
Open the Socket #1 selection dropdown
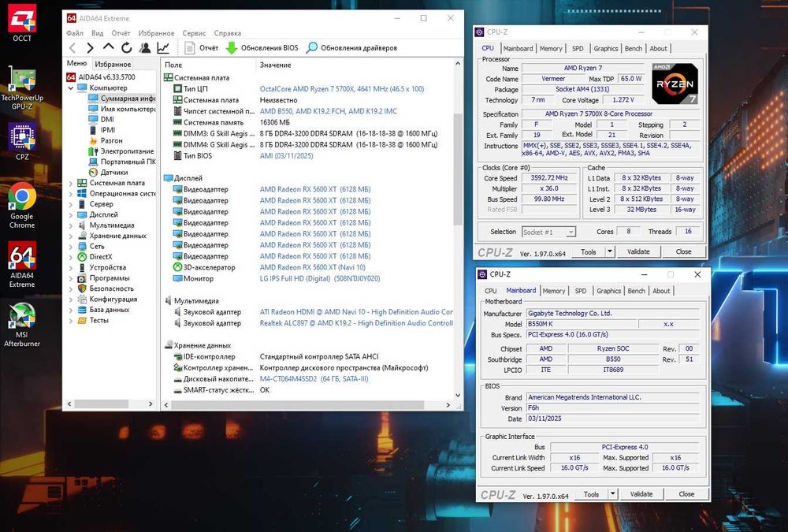click(571, 232)
